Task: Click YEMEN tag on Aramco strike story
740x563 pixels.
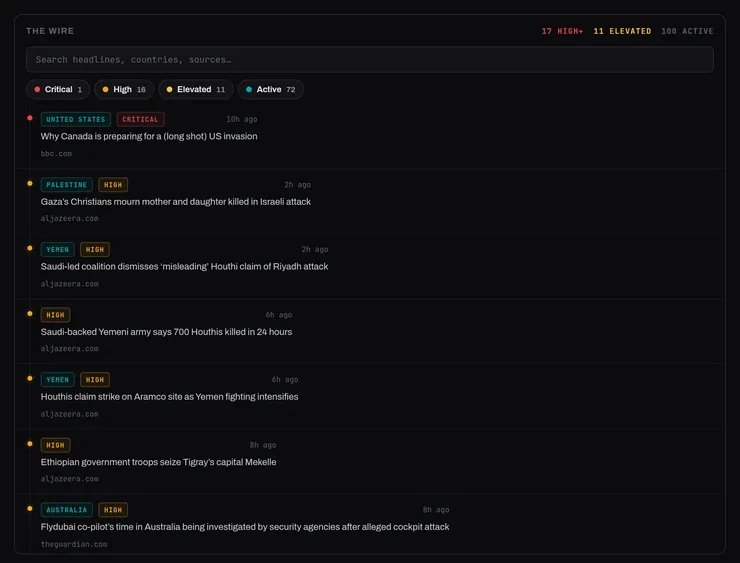Action: 58,379
